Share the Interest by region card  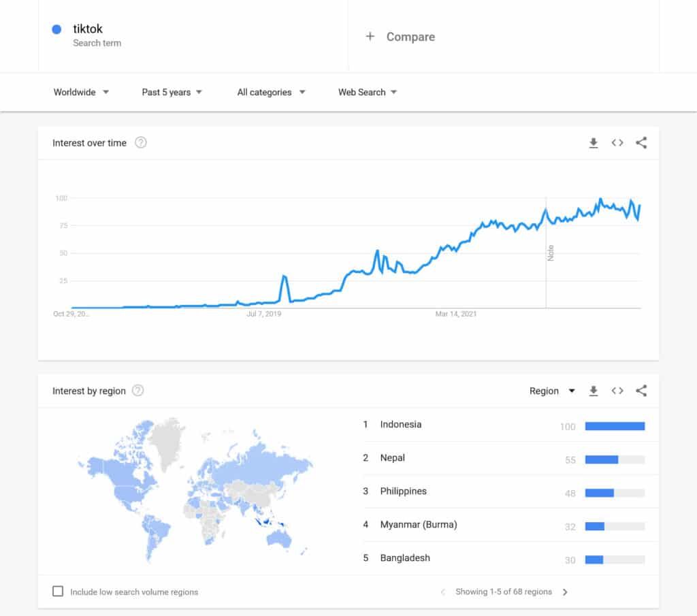[x=641, y=391]
